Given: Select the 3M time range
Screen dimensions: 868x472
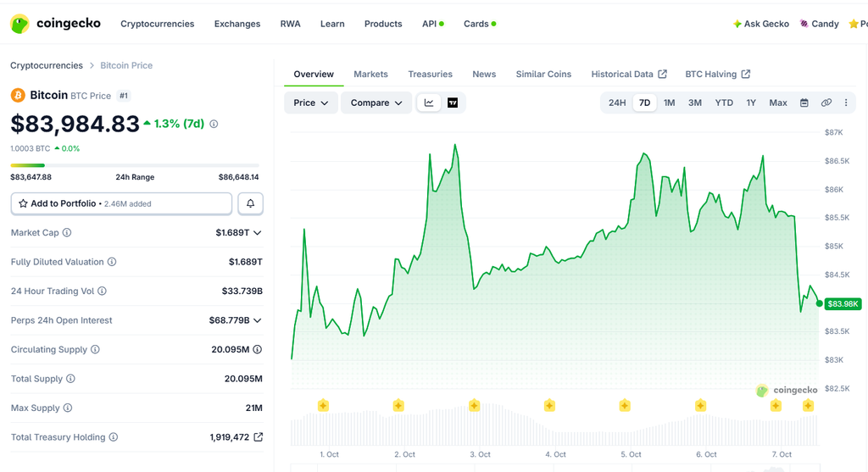Looking at the screenshot, I should click(695, 103).
